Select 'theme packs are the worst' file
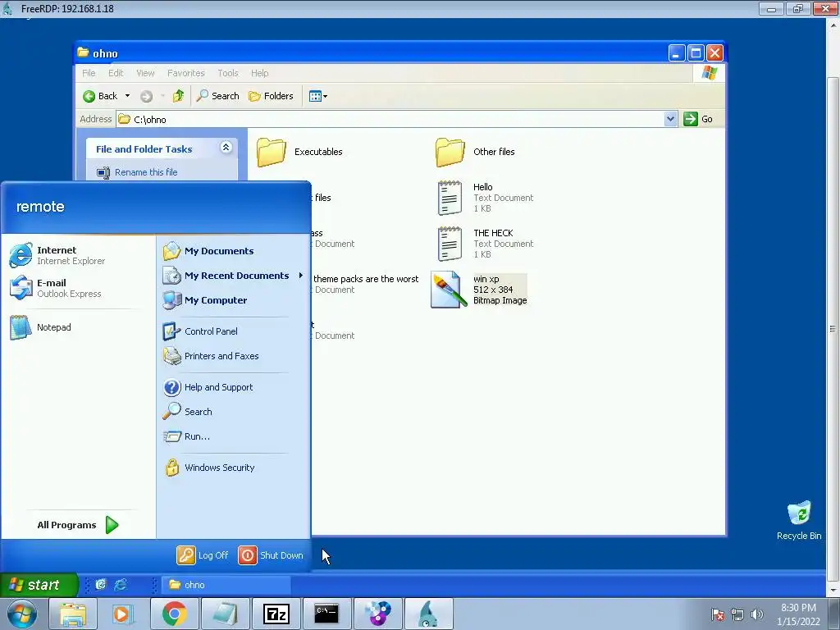Screen dimensions: 840x630 click(x=366, y=279)
